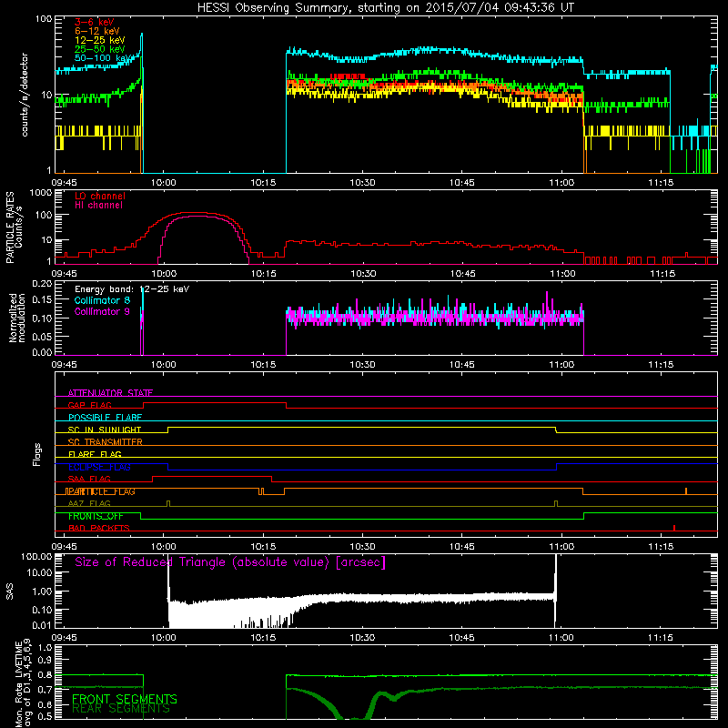The height and width of the screenshot is (728, 728).
Task: Select the 25-50 keV legend label
Action: (99, 49)
